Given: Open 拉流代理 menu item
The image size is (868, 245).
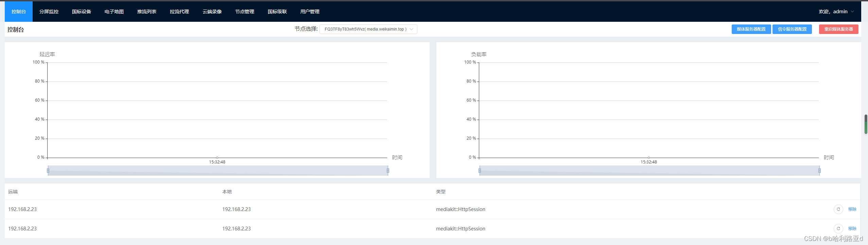Looking at the screenshot, I should (x=179, y=12).
